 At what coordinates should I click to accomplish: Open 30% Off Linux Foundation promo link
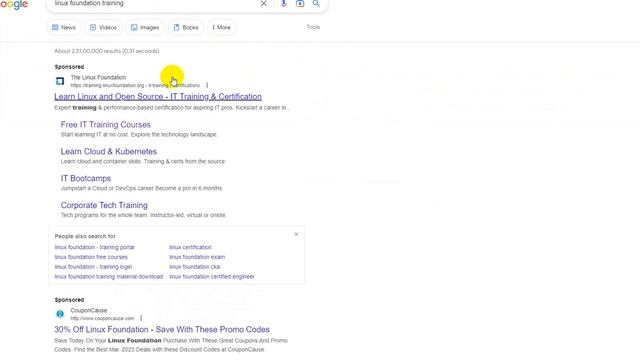pyautogui.click(x=162, y=329)
